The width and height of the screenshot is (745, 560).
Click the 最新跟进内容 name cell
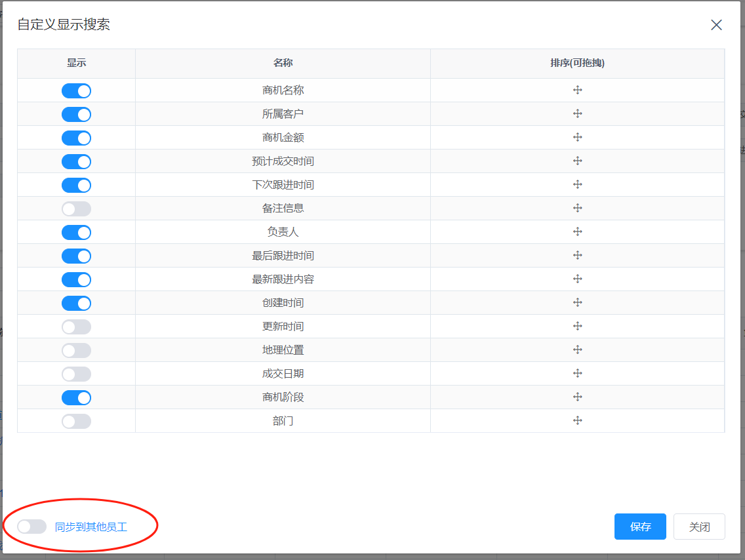click(283, 279)
